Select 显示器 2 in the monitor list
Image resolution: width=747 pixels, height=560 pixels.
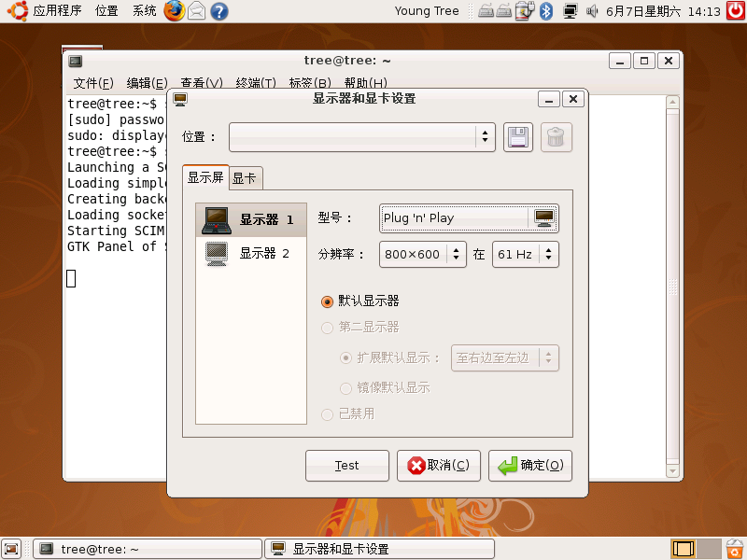pyautogui.click(x=251, y=253)
